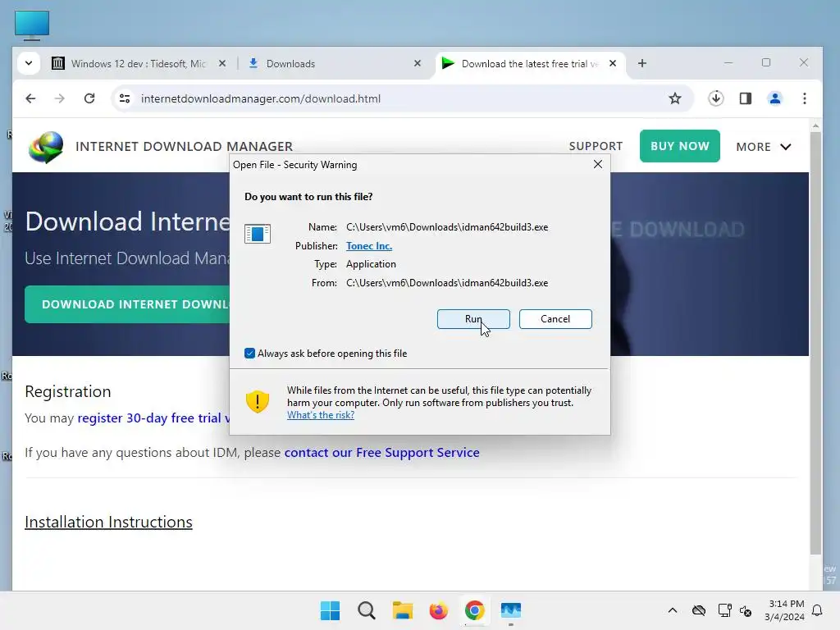The height and width of the screenshot is (630, 840).
Task: Click the Installation Instructions heading
Action: click(x=109, y=522)
